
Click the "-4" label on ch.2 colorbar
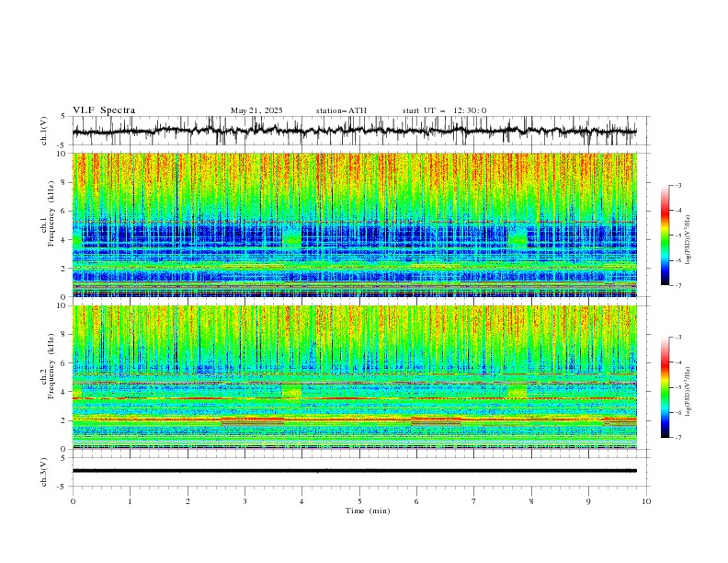[677, 362]
